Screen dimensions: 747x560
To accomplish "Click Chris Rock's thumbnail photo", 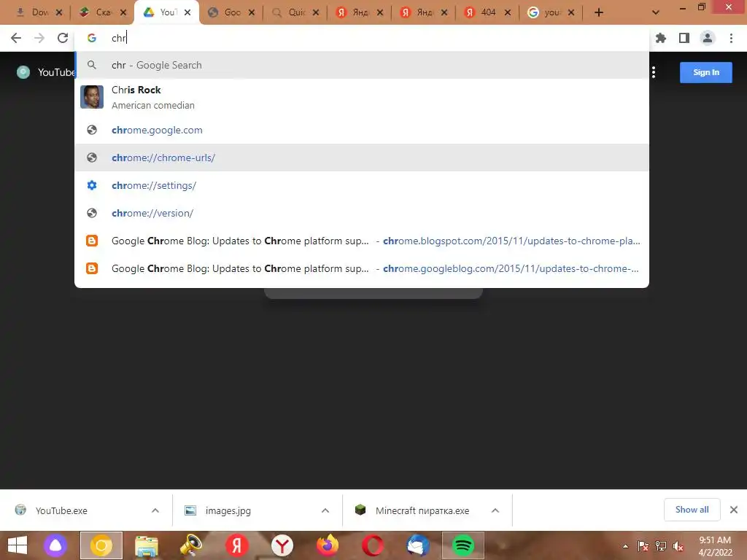I will [x=92, y=97].
